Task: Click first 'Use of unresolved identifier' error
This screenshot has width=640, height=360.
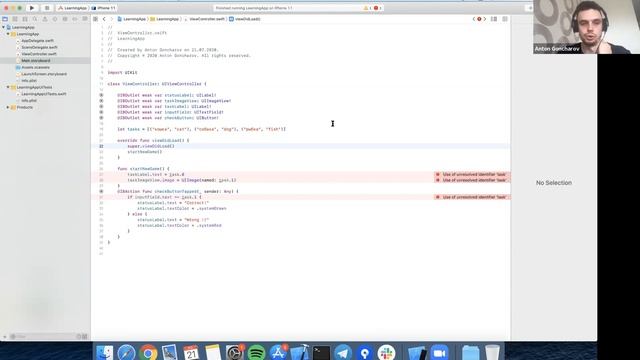Action: coord(472,174)
